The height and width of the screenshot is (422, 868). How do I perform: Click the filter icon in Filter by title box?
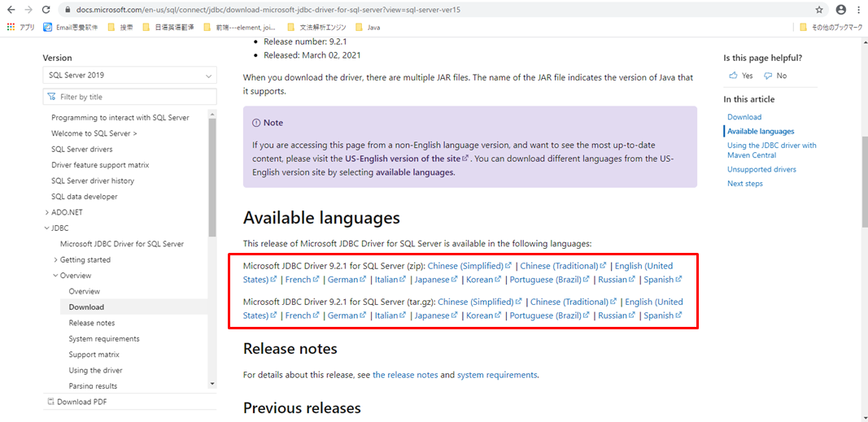(52, 97)
